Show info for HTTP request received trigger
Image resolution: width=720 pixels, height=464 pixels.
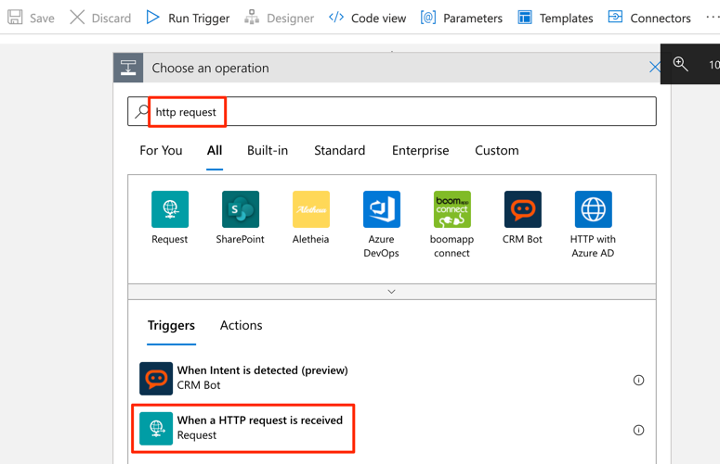tap(639, 430)
